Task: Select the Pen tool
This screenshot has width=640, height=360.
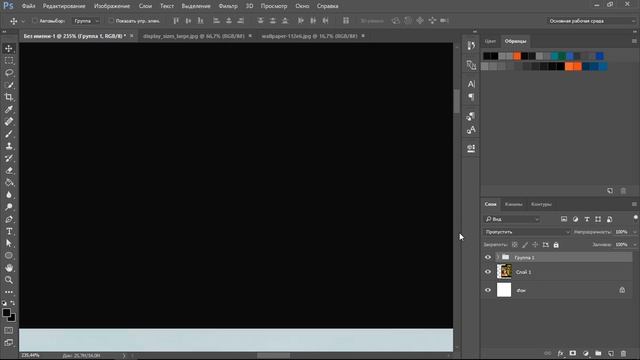Action: click(x=9, y=219)
